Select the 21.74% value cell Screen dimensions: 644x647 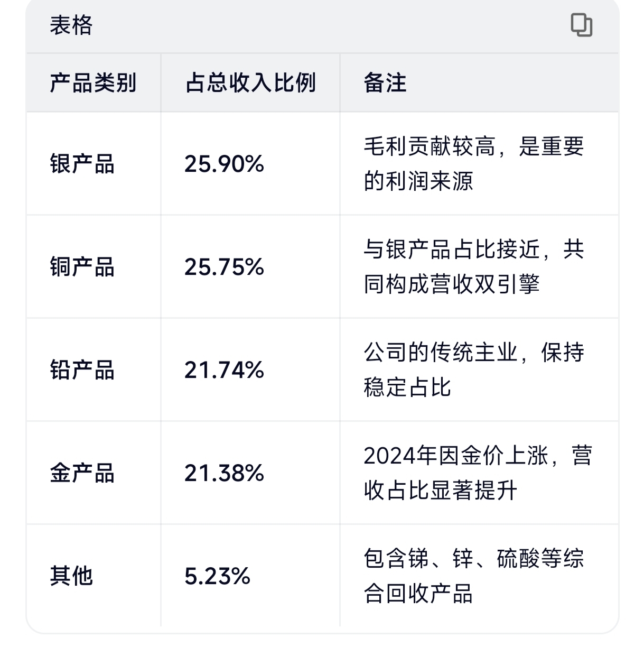pos(225,370)
